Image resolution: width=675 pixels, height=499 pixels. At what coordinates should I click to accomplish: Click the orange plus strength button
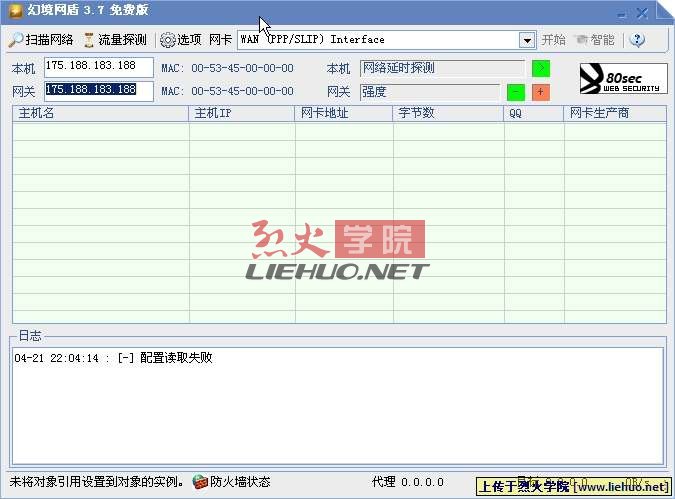pos(541,92)
